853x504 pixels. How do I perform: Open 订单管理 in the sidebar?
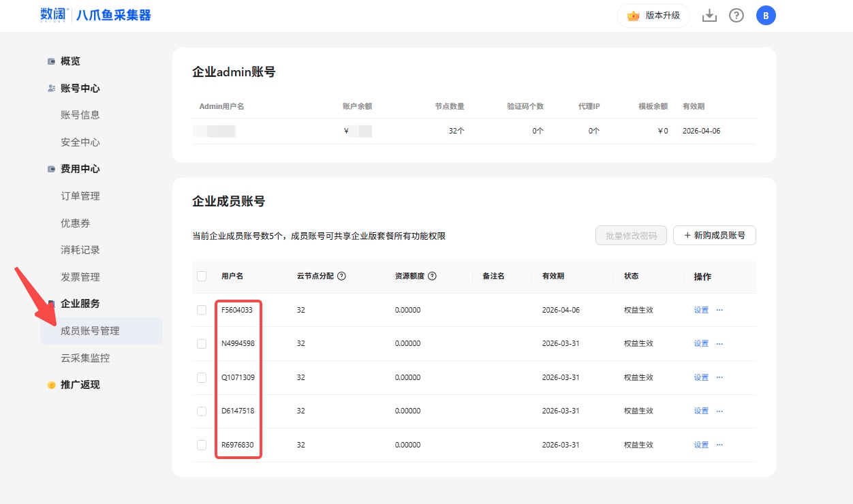80,196
